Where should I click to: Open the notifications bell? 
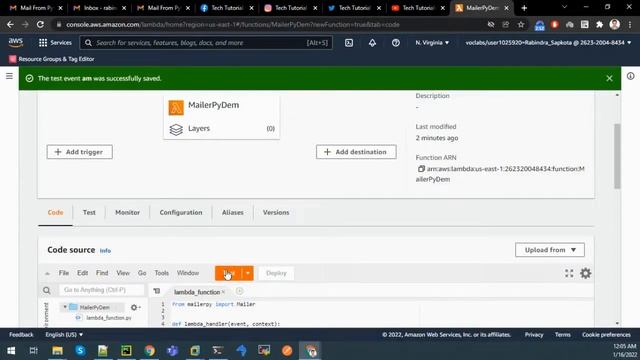372,42
